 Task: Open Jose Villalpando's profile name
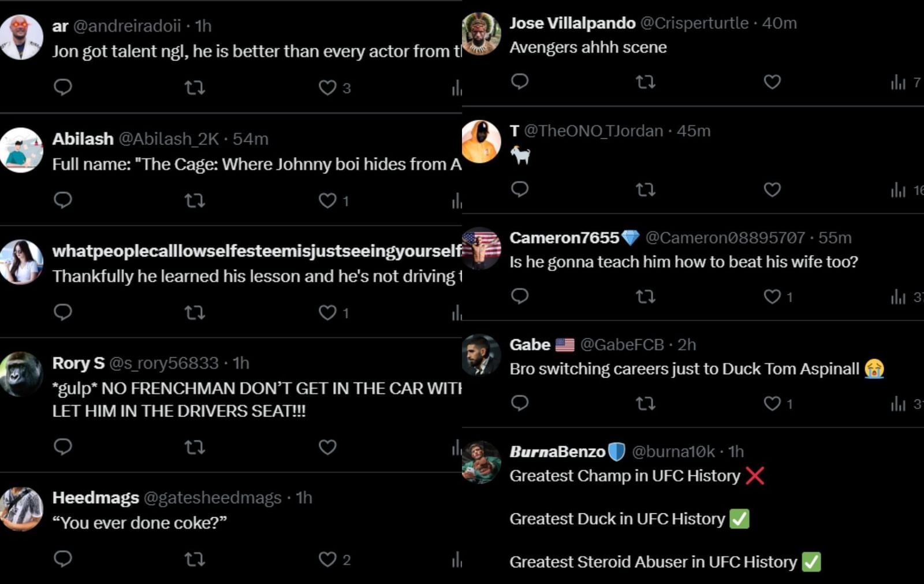pos(572,23)
